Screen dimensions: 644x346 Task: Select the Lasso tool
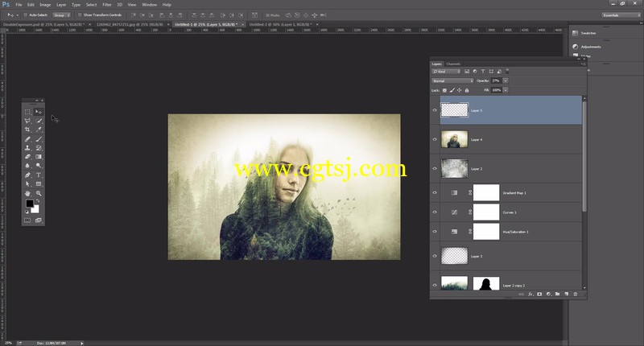(27, 121)
